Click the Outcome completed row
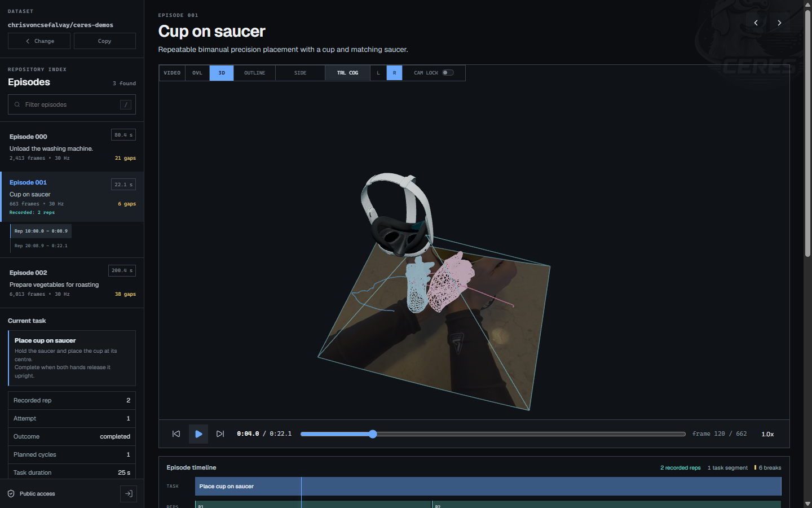 pyautogui.click(x=72, y=436)
